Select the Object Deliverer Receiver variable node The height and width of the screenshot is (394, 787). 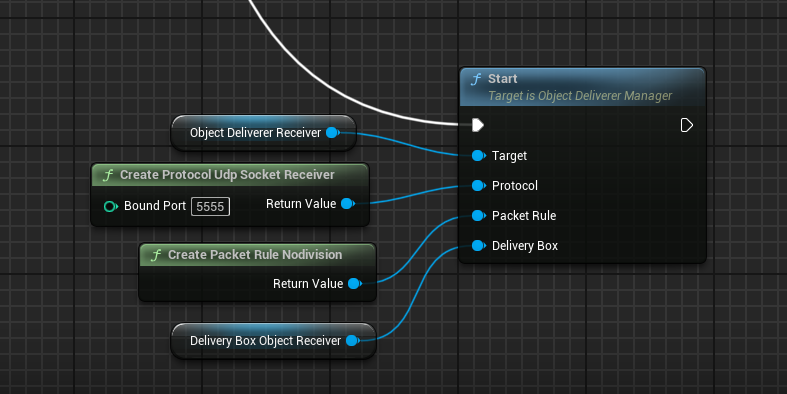264,133
